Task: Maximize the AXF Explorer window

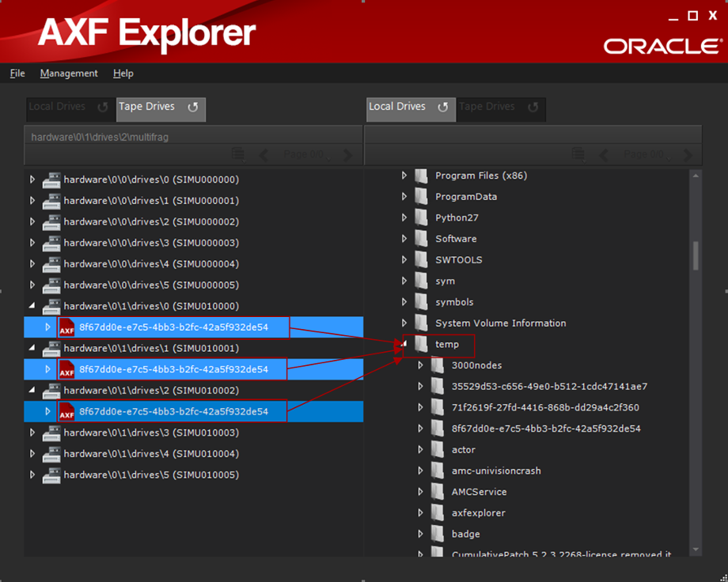Action: pos(692,16)
